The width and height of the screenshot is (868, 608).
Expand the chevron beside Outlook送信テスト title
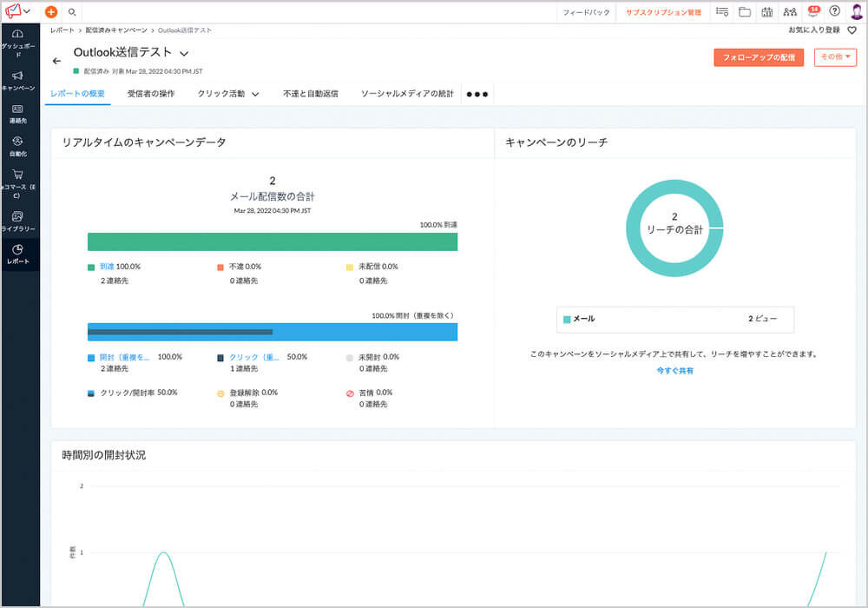pyautogui.click(x=184, y=54)
